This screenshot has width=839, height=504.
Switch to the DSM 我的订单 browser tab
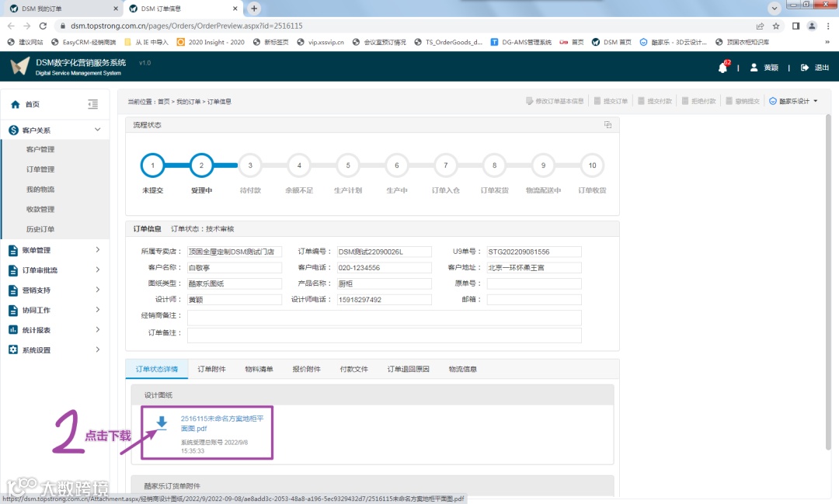pos(61,9)
